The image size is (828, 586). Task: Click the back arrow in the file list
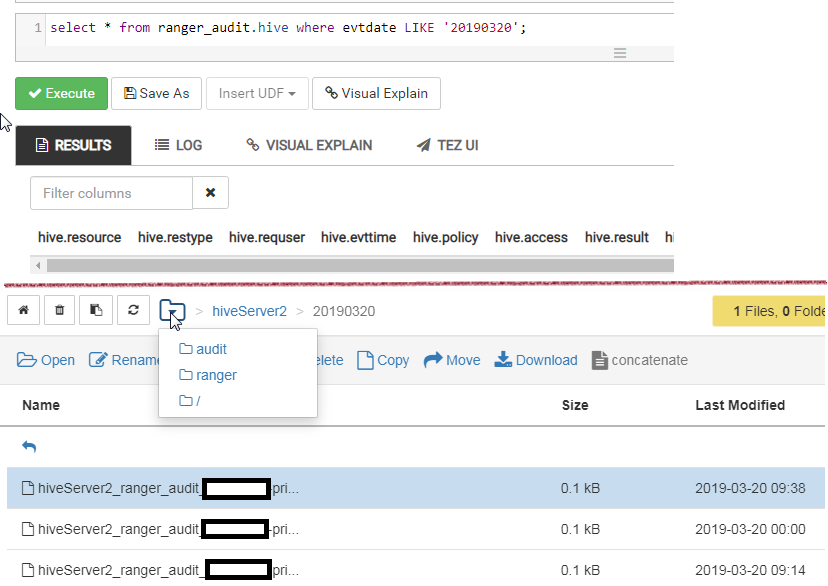click(x=29, y=448)
